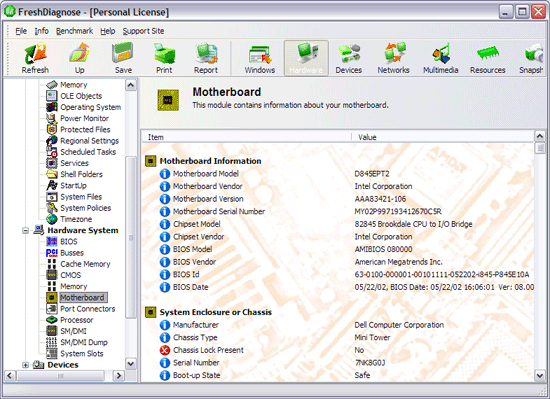Open Scheduled Tasks tree item
This screenshot has height=399, width=550.
coord(88,152)
